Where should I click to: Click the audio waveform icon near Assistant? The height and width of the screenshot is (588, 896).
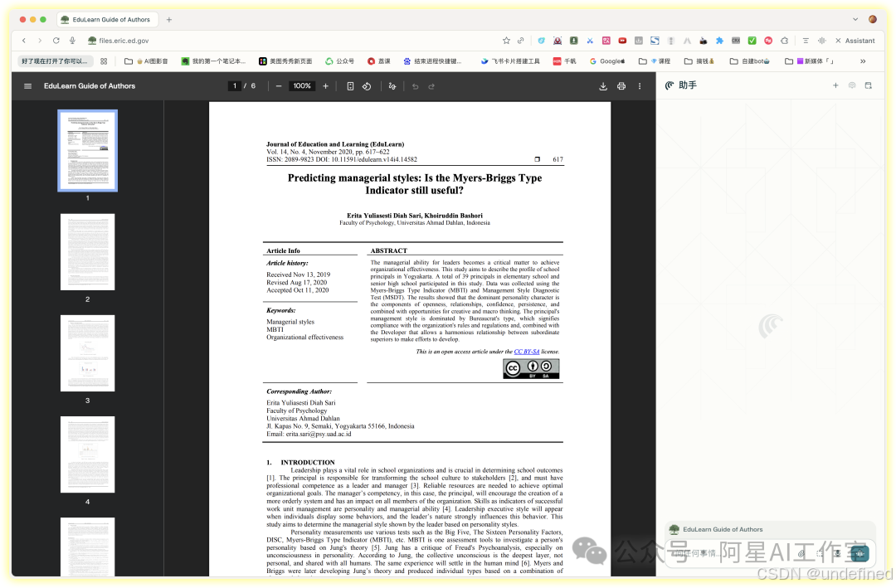(x=821, y=41)
